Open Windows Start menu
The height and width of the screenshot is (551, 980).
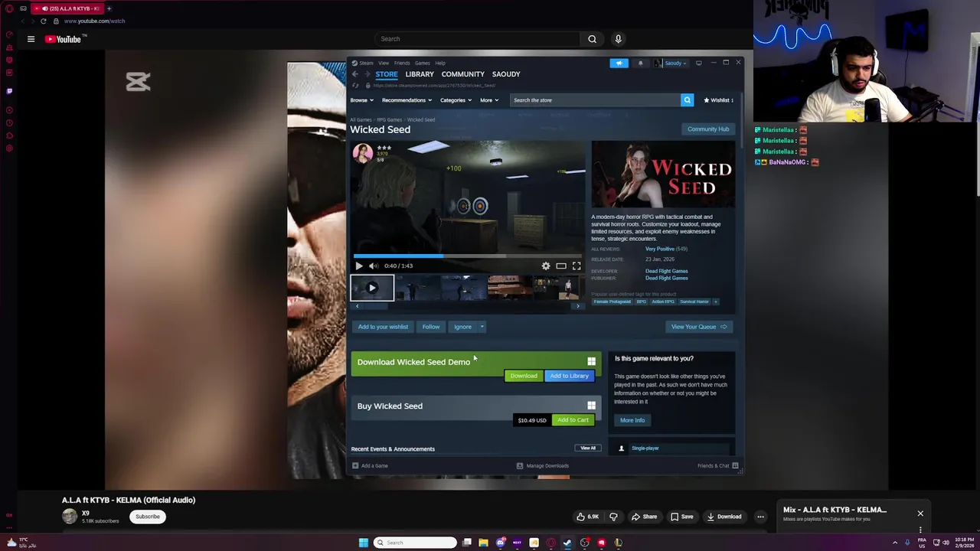pos(364,543)
